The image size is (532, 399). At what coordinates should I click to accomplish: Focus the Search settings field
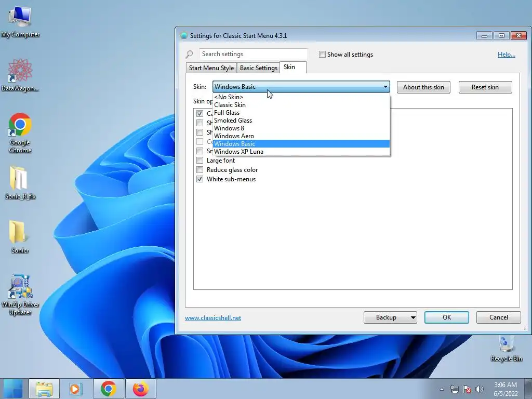pyautogui.click(x=253, y=54)
